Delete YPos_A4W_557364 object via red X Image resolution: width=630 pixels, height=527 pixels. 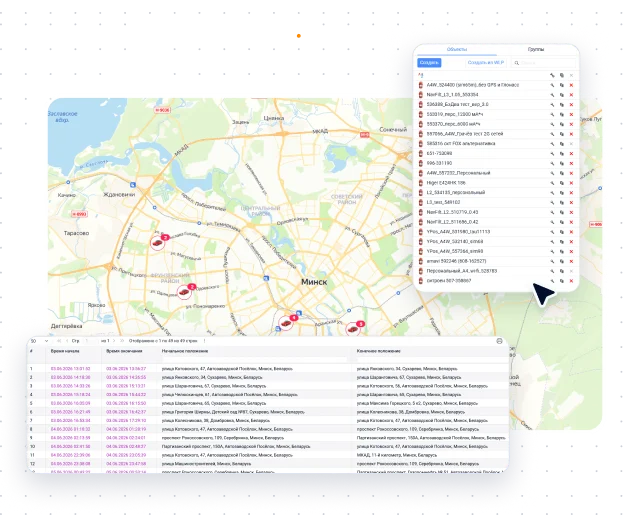click(571, 251)
